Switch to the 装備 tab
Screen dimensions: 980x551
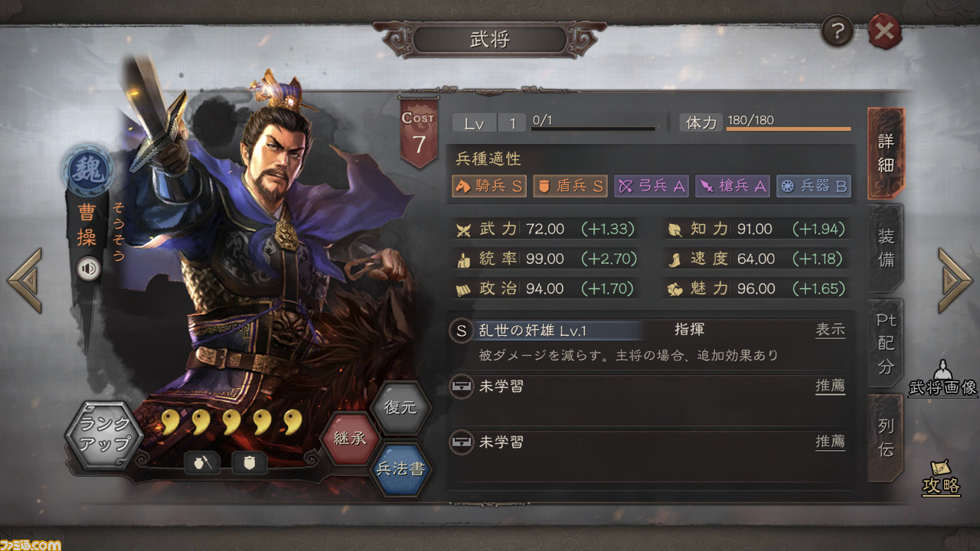[886, 249]
